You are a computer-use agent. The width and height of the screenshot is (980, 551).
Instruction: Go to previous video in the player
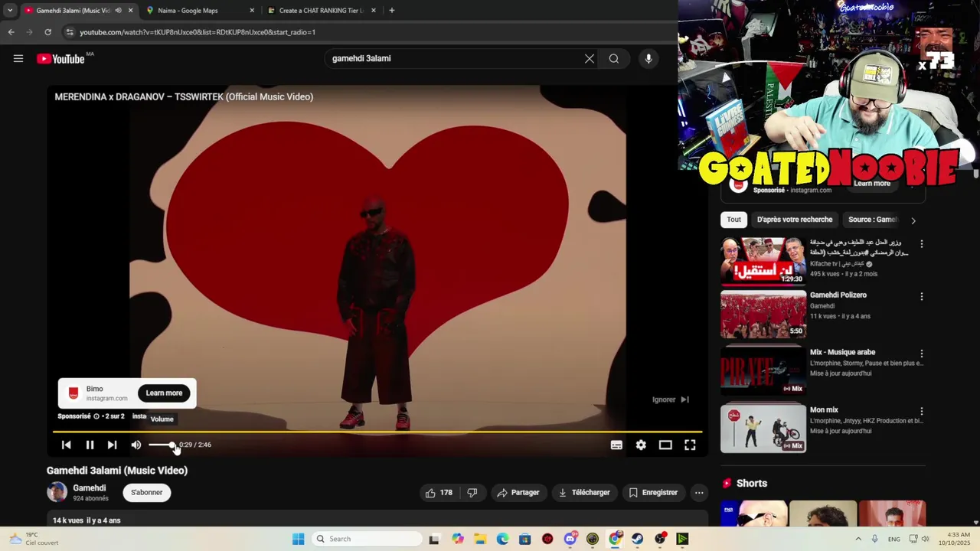pyautogui.click(x=67, y=445)
